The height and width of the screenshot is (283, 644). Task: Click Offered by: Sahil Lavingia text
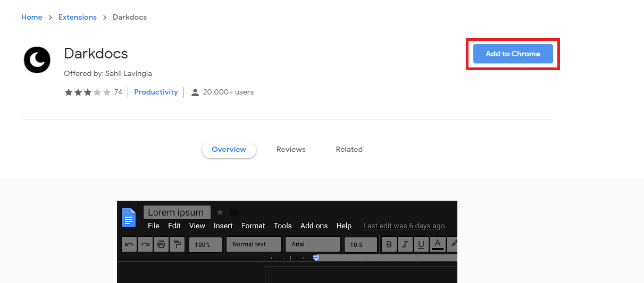point(108,73)
